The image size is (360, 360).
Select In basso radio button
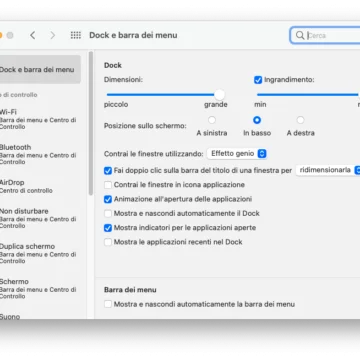click(x=257, y=120)
